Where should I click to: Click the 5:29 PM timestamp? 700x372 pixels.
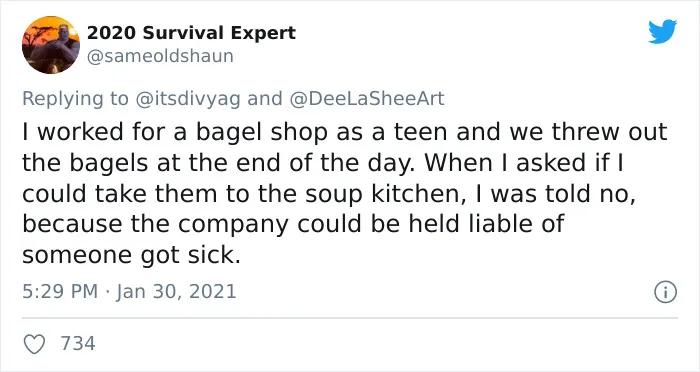coord(60,292)
